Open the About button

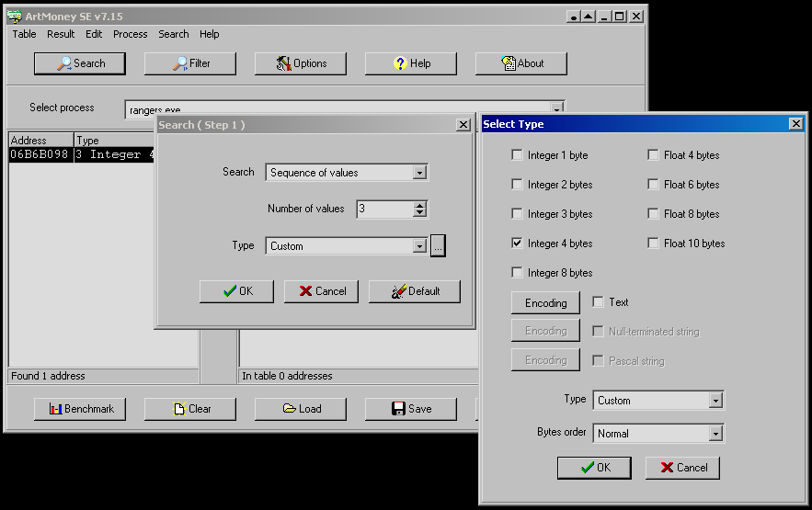(521, 63)
